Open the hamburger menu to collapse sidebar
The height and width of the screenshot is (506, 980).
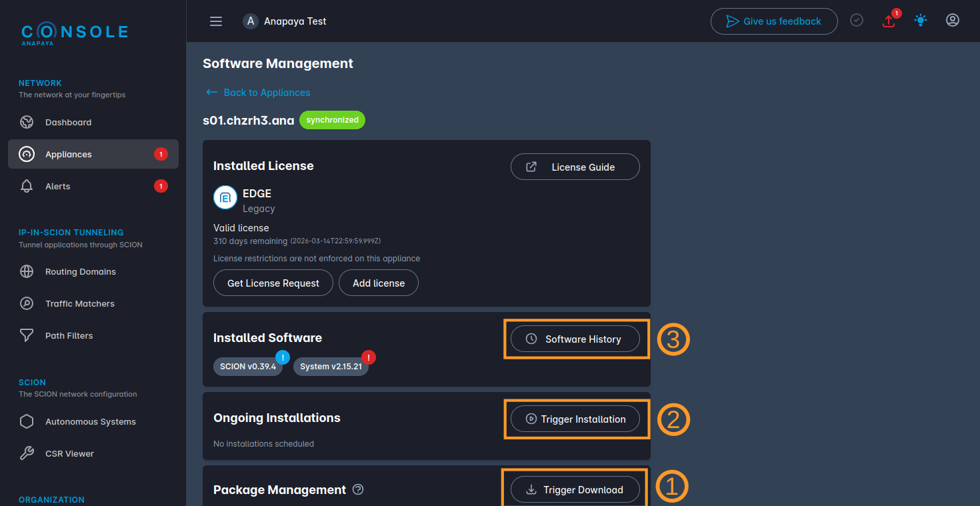coord(215,21)
